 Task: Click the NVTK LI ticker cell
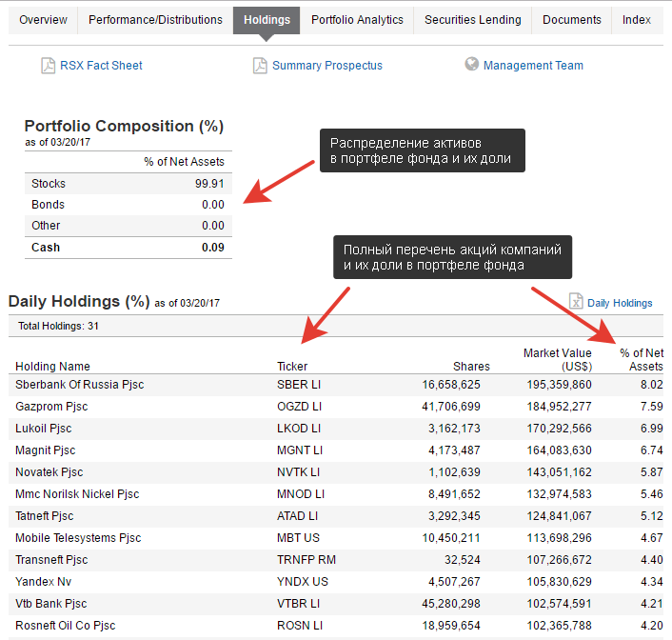(298, 472)
